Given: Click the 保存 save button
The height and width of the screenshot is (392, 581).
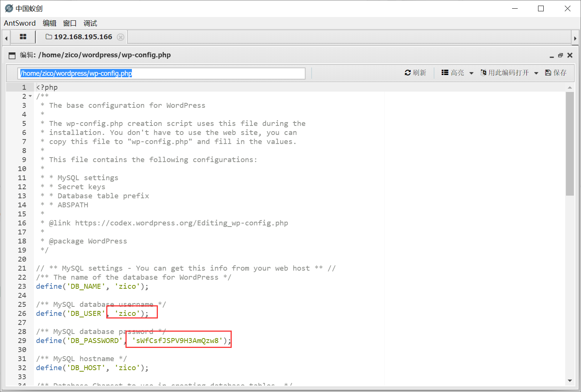Looking at the screenshot, I should point(556,73).
